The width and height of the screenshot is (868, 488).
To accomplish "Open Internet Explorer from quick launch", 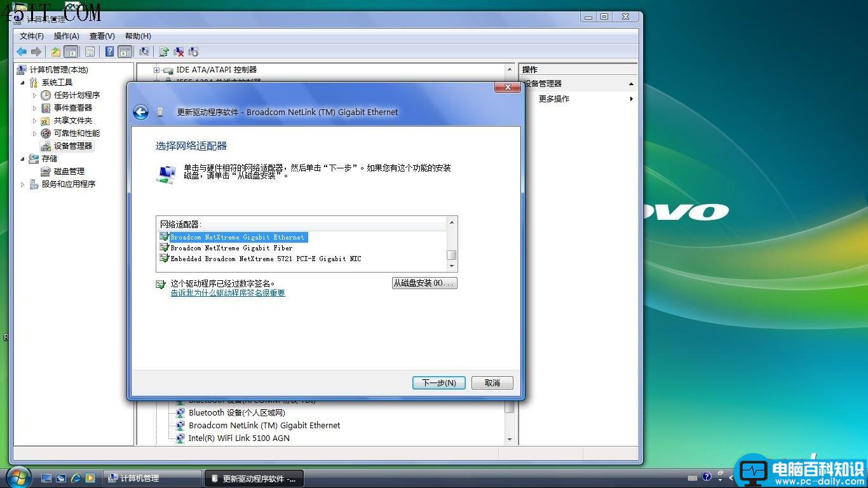I will (76, 478).
